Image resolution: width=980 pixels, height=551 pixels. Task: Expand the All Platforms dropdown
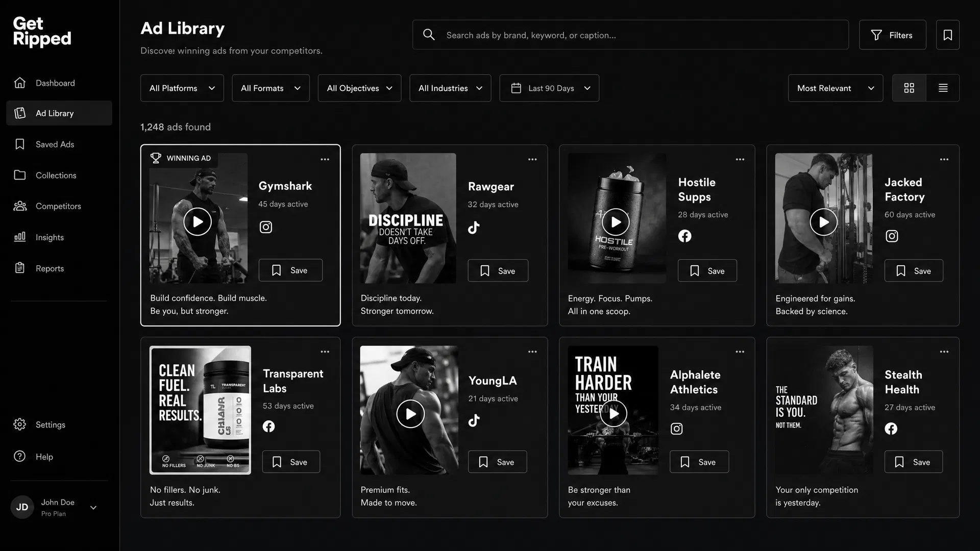[182, 88]
